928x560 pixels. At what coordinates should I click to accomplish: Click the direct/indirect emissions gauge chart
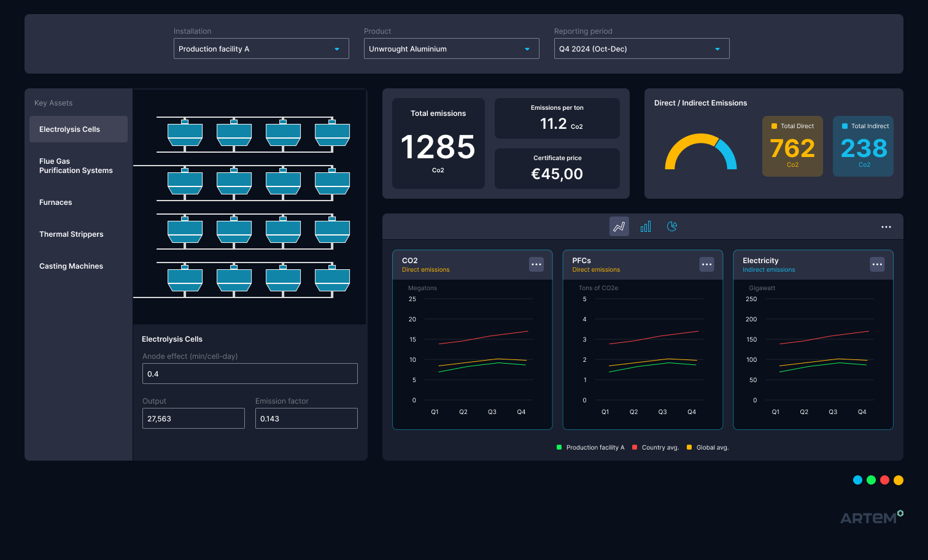(x=701, y=152)
